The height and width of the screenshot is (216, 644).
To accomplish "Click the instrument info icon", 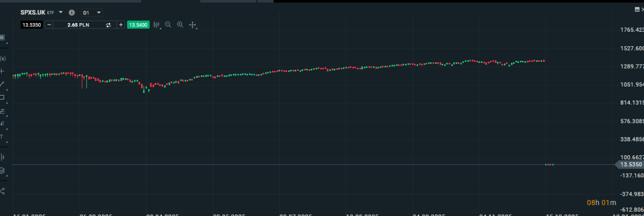I will pyautogui.click(x=71, y=12).
